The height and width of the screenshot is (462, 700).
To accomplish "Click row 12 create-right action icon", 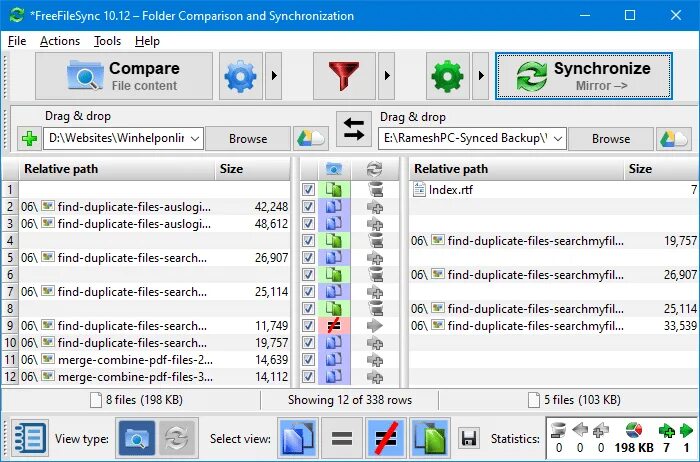I will (x=375, y=377).
